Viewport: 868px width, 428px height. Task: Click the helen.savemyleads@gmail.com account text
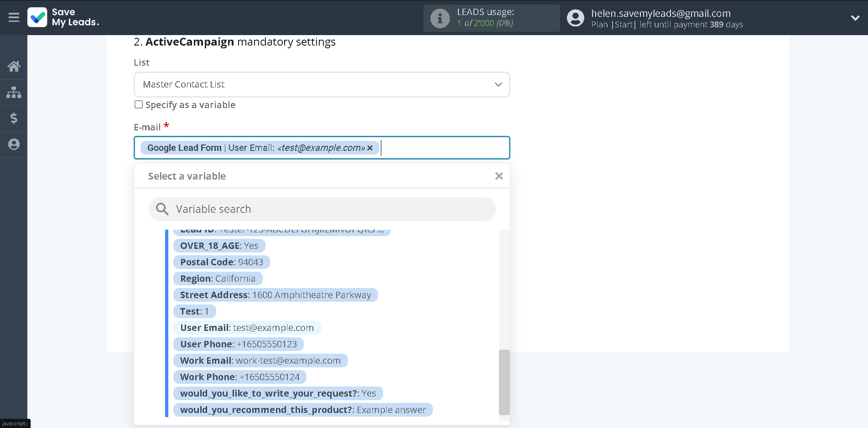pyautogui.click(x=660, y=13)
